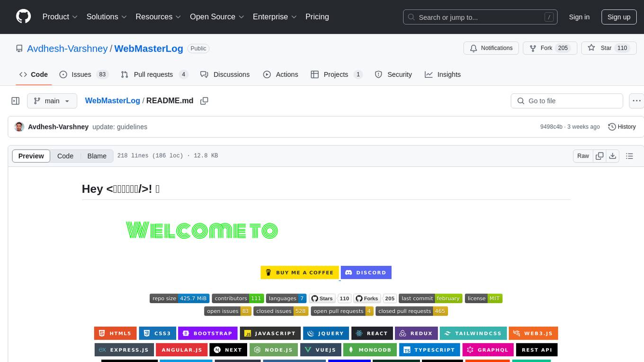The image size is (644, 362).
Task: Click the Raw button
Action: (x=583, y=156)
